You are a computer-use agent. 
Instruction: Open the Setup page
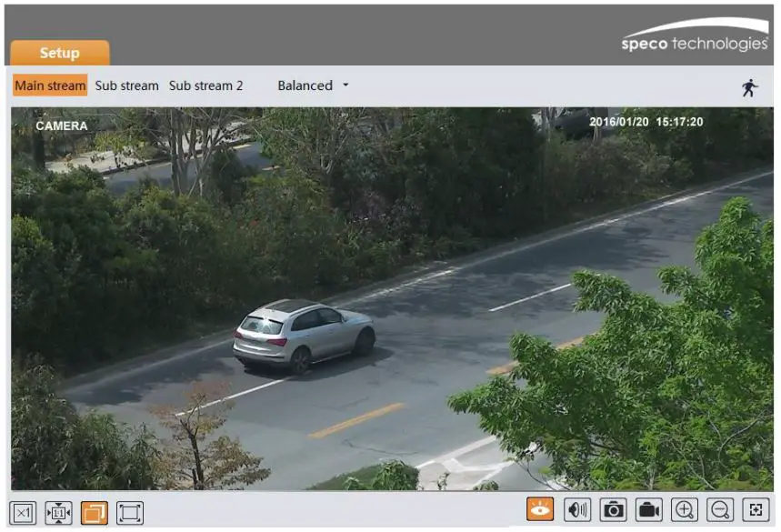(x=58, y=53)
